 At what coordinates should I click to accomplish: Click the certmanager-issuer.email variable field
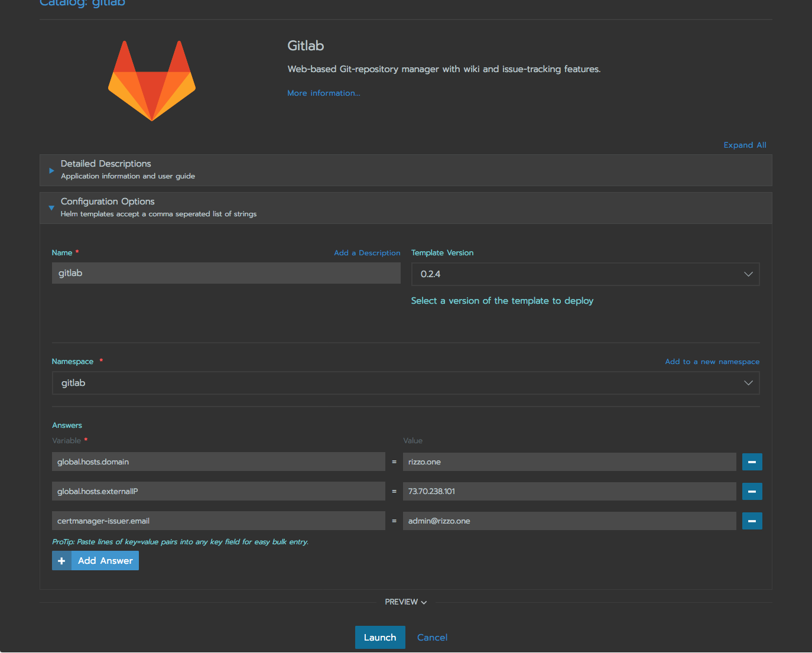pyautogui.click(x=219, y=521)
